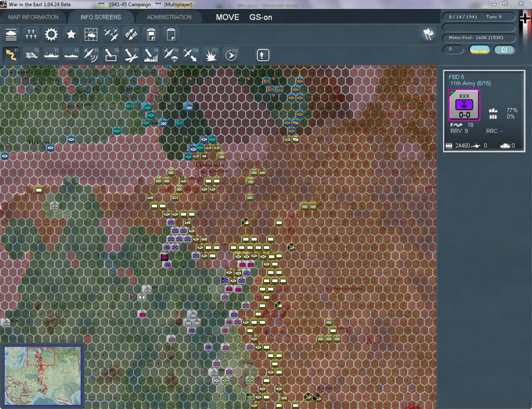Open the blank clipboard report icon
The height and width of the screenshot is (409, 532).
click(x=171, y=34)
